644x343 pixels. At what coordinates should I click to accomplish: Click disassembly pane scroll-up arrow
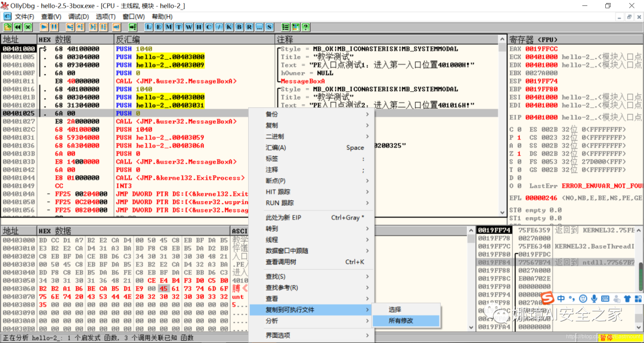pos(502,39)
